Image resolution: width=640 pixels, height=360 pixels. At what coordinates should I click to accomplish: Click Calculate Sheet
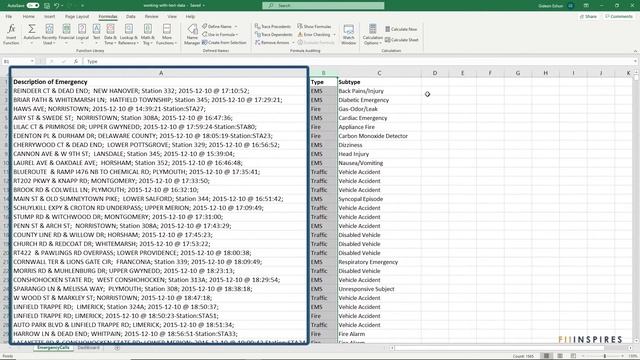[402, 40]
